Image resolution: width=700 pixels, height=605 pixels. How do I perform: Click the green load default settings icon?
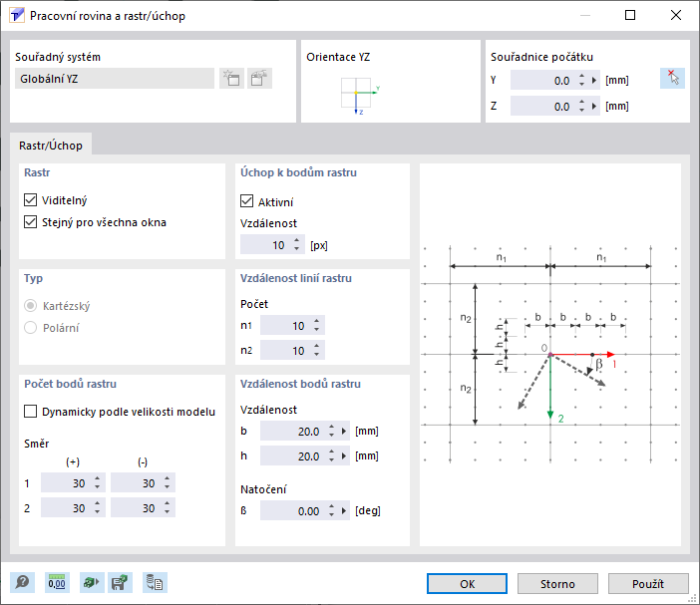click(92, 583)
